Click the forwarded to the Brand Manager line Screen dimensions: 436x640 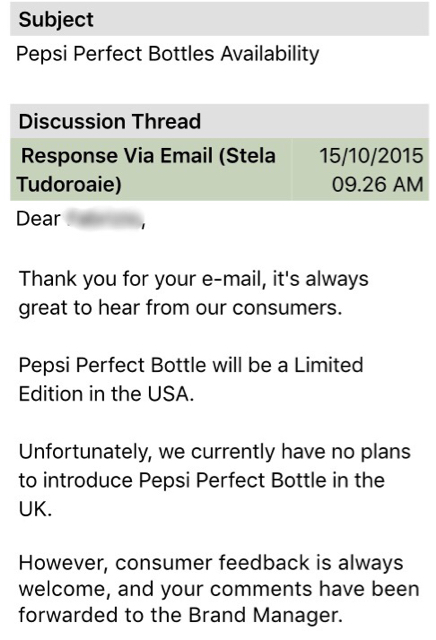click(180, 616)
